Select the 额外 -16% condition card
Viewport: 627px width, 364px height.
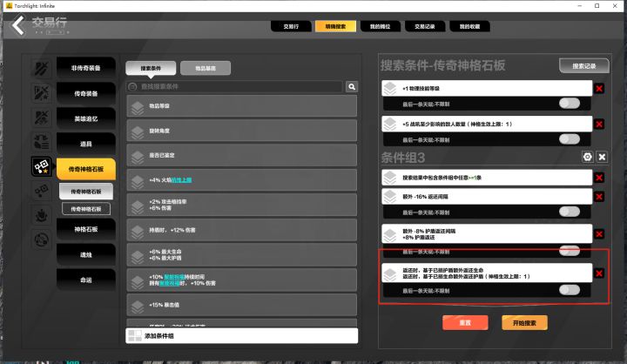[487, 197]
